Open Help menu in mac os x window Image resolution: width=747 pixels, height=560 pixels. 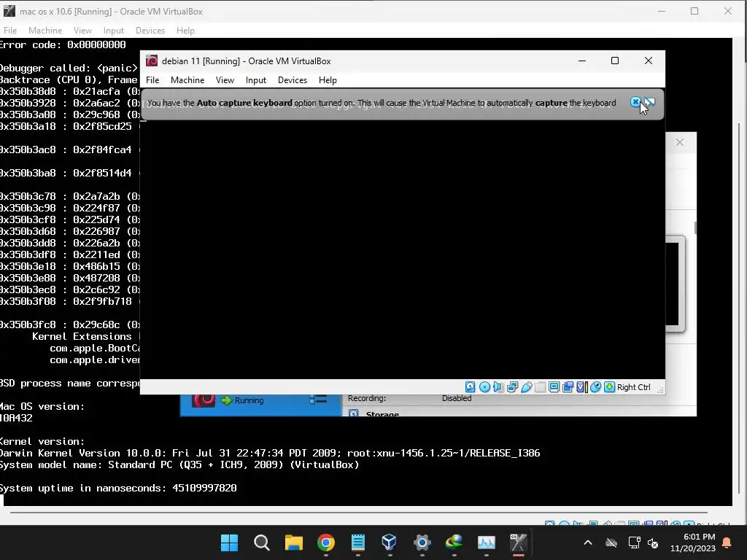(x=186, y=31)
